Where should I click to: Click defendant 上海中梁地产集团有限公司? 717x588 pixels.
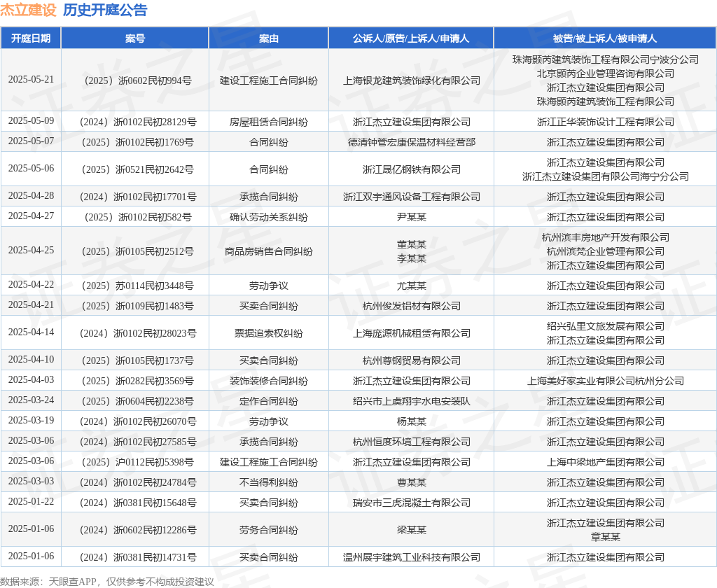click(x=605, y=462)
